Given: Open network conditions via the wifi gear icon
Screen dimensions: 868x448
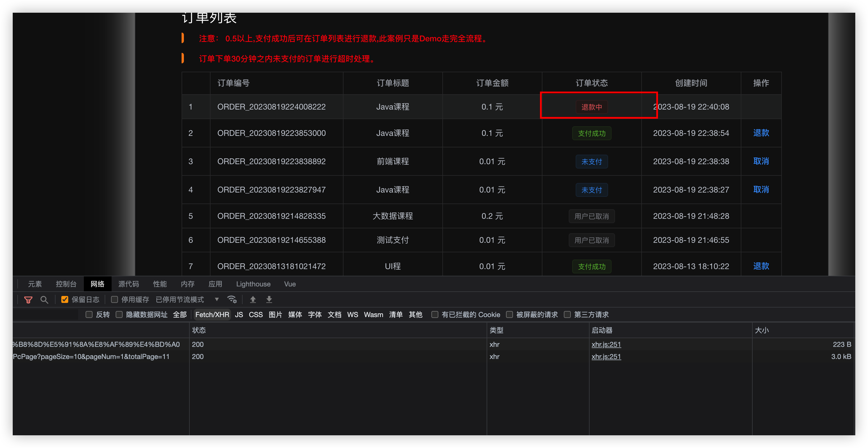Looking at the screenshot, I should (232, 299).
